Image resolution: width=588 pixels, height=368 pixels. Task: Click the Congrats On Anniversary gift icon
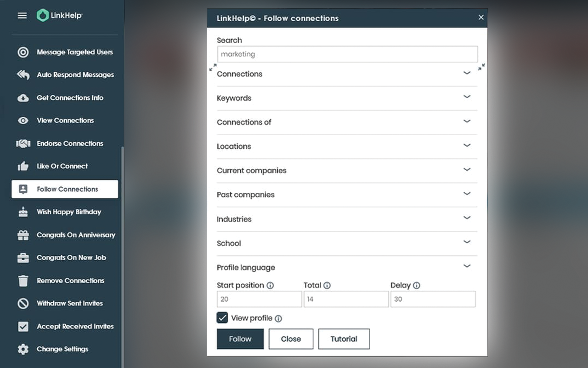coord(23,235)
